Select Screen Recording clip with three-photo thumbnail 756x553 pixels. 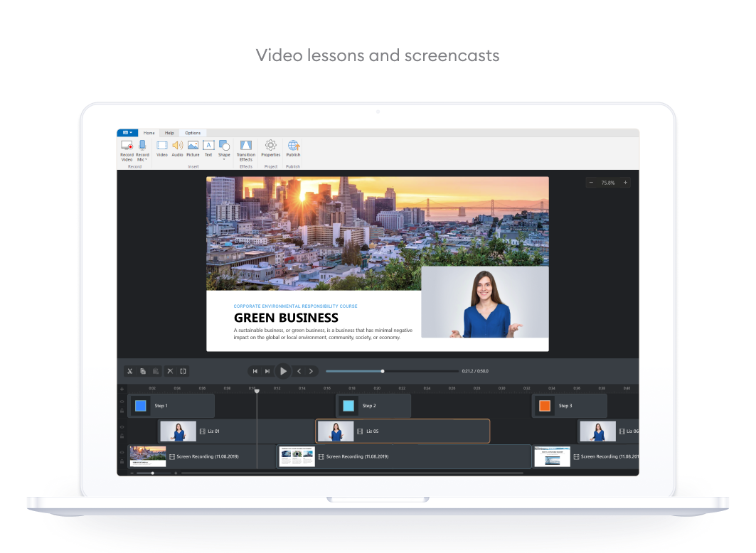[x=404, y=456]
